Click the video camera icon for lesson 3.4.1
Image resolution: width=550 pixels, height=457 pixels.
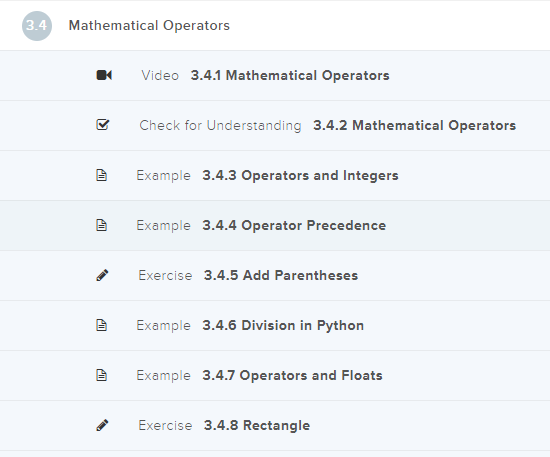coord(104,75)
